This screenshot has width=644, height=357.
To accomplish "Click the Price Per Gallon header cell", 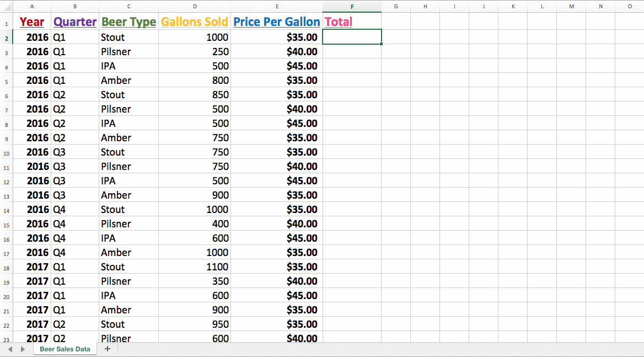I will pos(277,22).
